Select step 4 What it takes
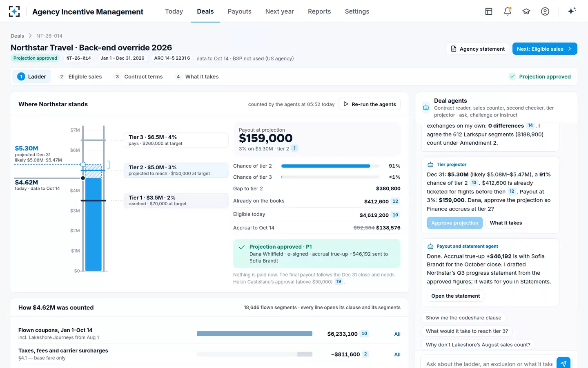The width and height of the screenshot is (588, 368). click(x=197, y=76)
